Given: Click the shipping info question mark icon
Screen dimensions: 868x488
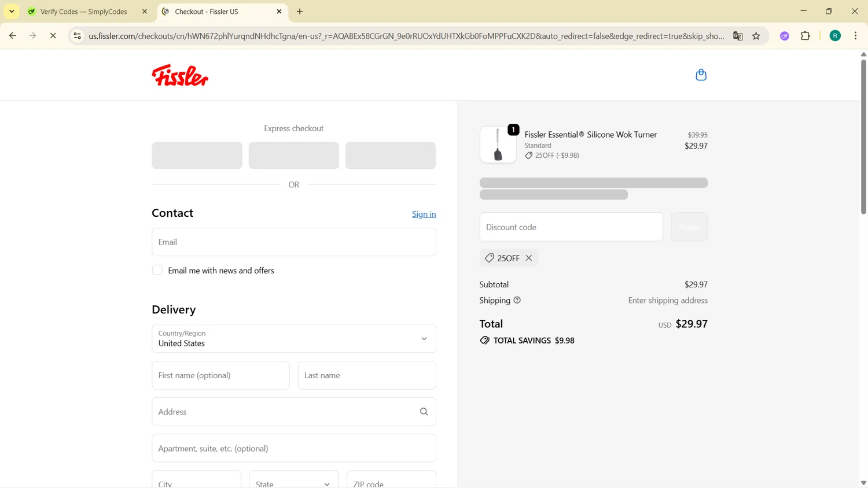Looking at the screenshot, I should click(517, 300).
